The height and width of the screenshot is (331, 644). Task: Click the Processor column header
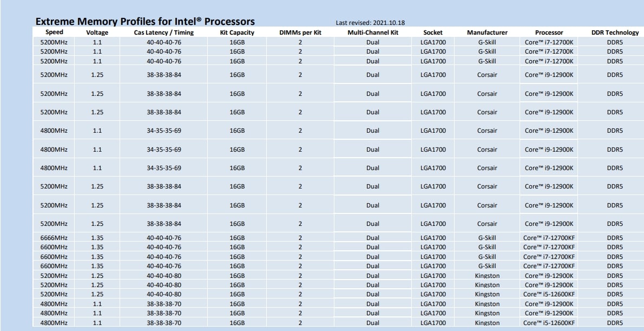tap(549, 33)
